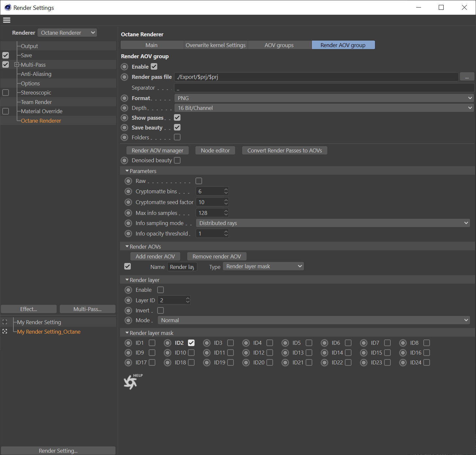476x455 pixels.
Task: Enable the Folders checkbox
Action: pos(177,137)
